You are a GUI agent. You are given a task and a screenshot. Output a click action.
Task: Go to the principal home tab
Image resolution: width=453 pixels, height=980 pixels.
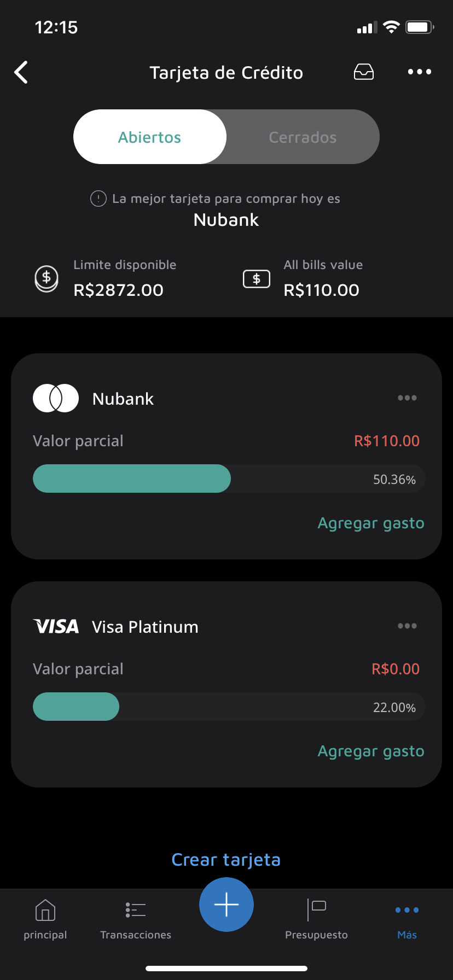click(45, 919)
